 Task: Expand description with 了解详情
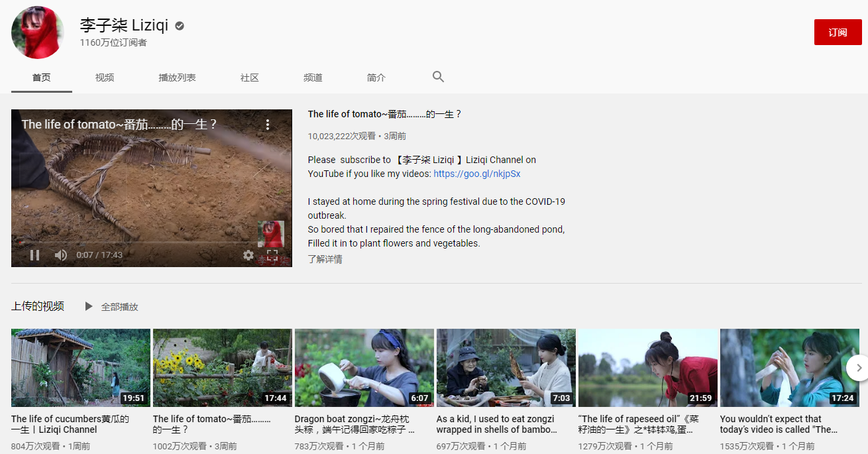pos(325,259)
